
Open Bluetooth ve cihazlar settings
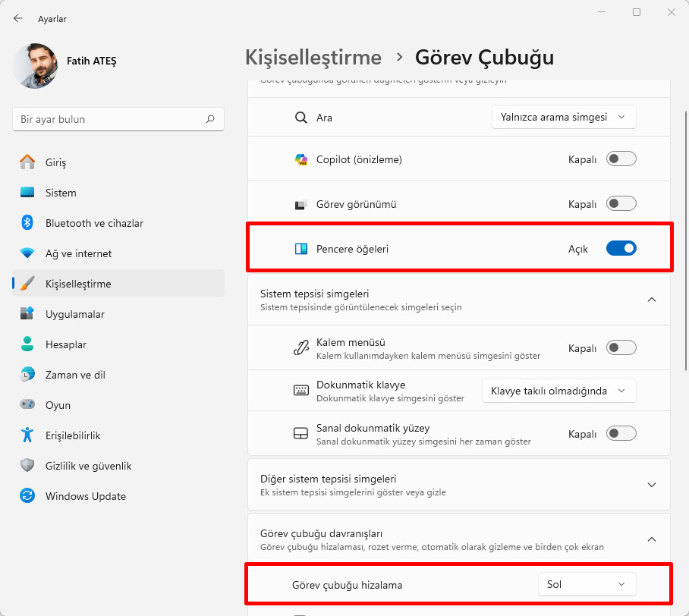[x=28, y=223]
